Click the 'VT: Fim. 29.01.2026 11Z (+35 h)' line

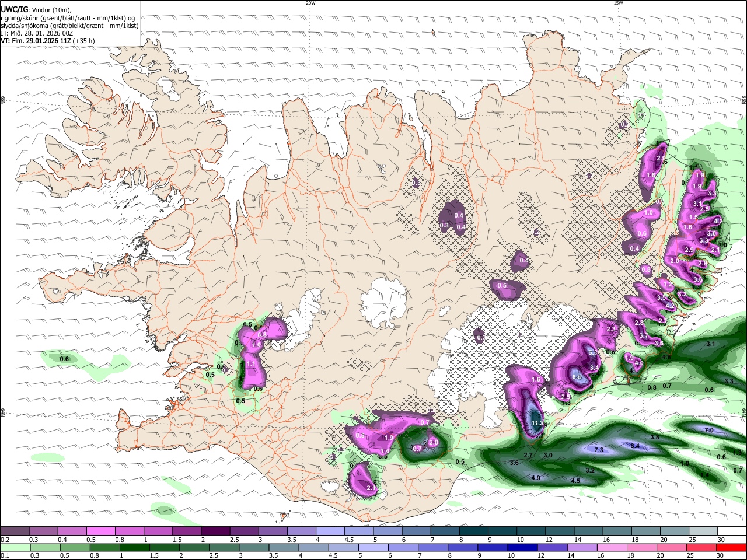(x=47, y=41)
